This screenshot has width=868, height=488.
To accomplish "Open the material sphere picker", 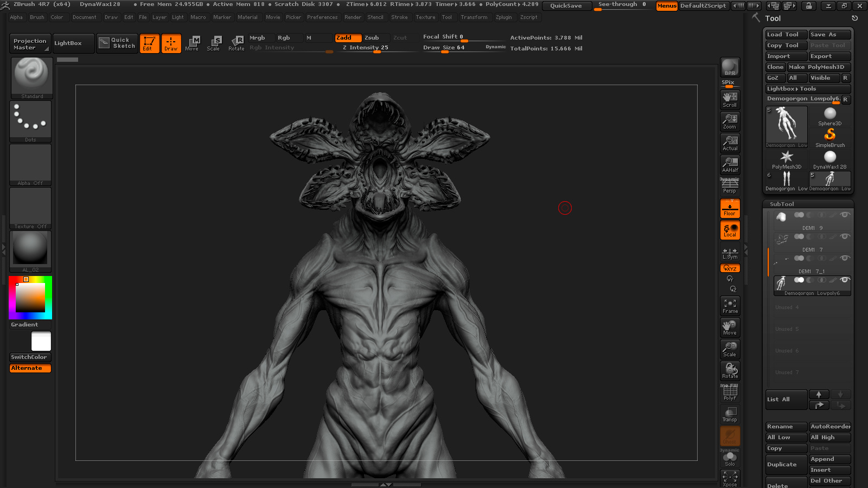I will [x=30, y=252].
